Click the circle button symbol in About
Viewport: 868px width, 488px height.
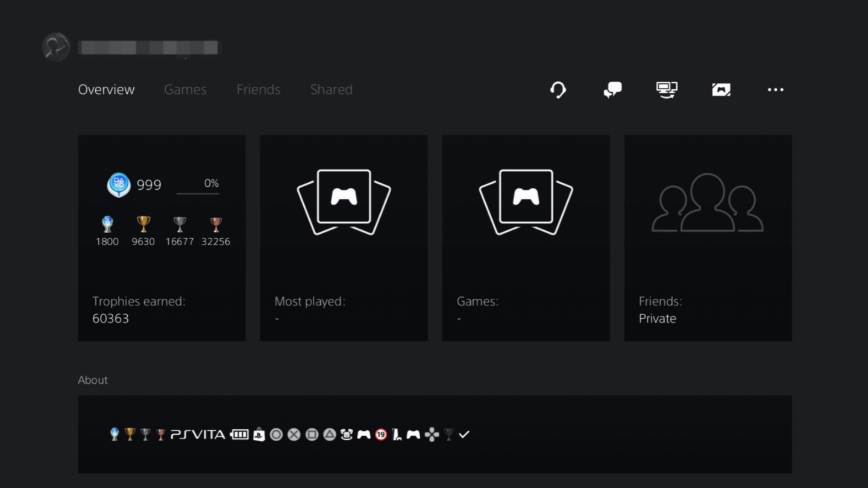(276, 434)
